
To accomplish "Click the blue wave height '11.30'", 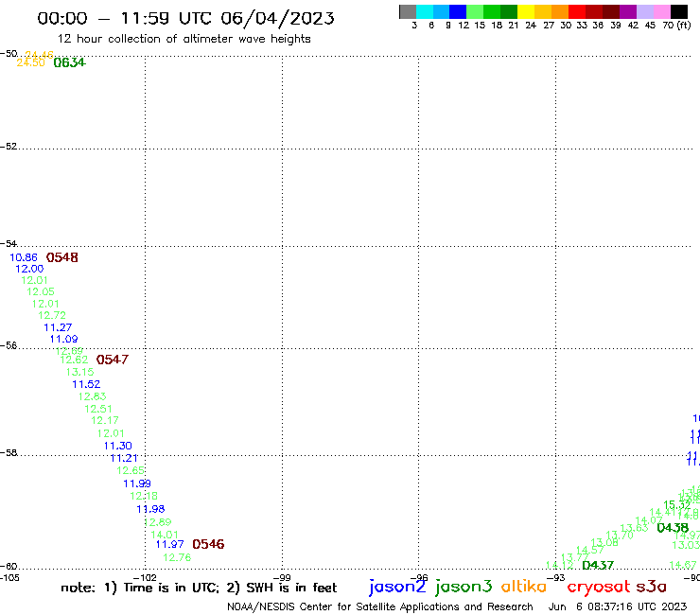I will pyautogui.click(x=118, y=446).
